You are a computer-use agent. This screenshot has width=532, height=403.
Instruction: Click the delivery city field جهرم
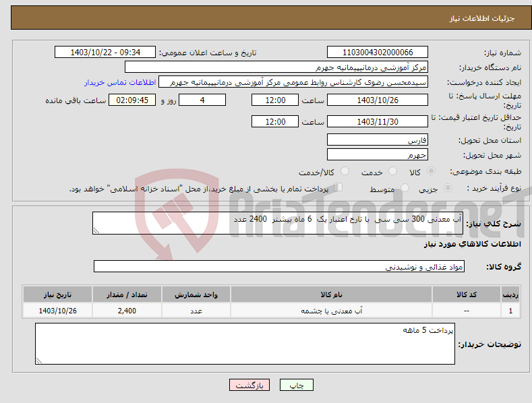point(378,155)
